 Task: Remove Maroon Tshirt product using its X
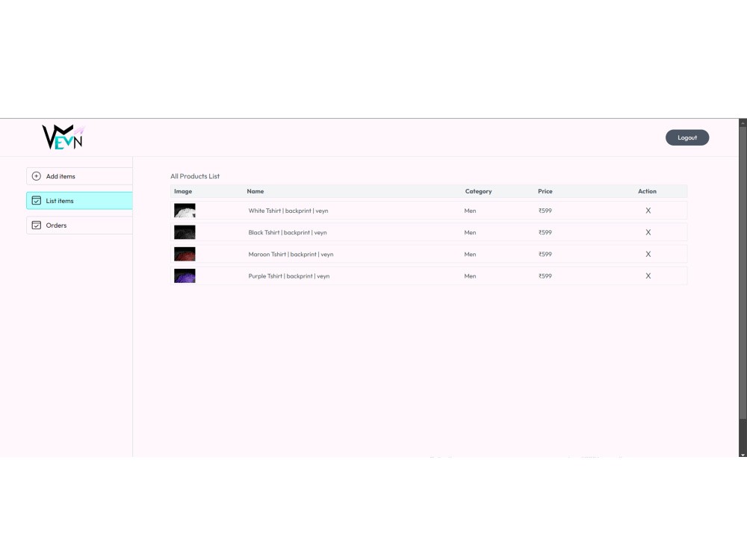click(x=648, y=255)
